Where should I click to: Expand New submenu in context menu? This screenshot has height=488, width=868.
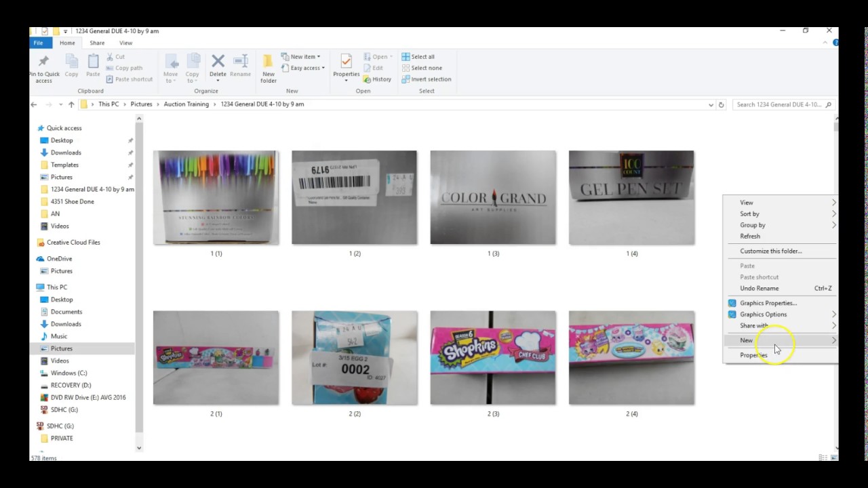pos(781,340)
